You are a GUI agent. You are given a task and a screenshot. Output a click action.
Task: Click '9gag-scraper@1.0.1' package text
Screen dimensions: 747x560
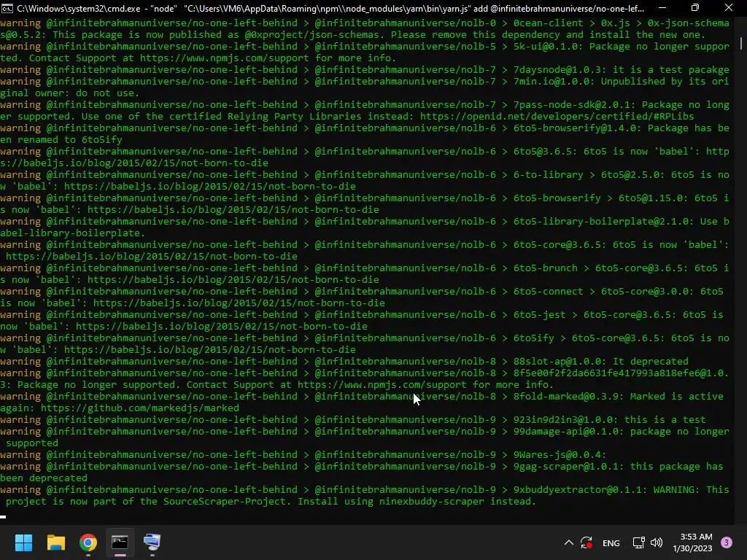pos(569,466)
